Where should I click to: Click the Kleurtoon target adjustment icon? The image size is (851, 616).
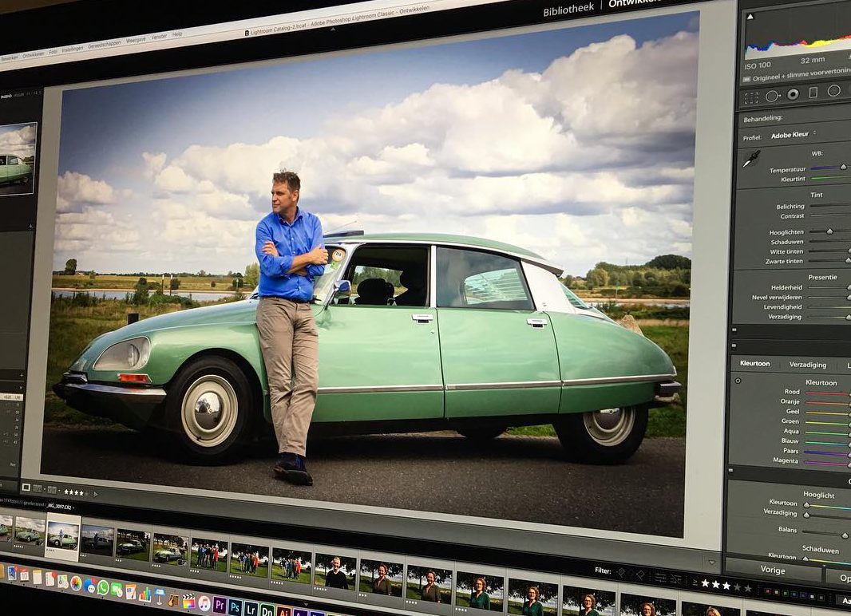point(738,381)
